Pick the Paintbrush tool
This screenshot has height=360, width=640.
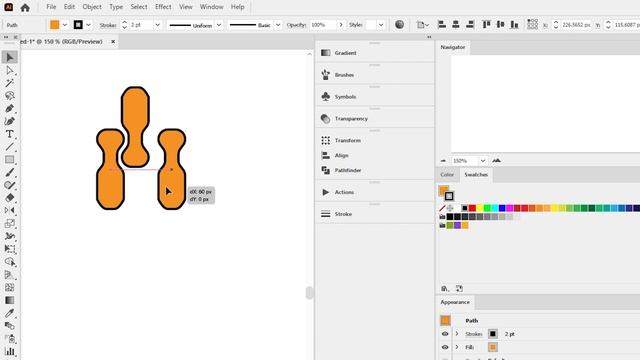pyautogui.click(x=10, y=172)
